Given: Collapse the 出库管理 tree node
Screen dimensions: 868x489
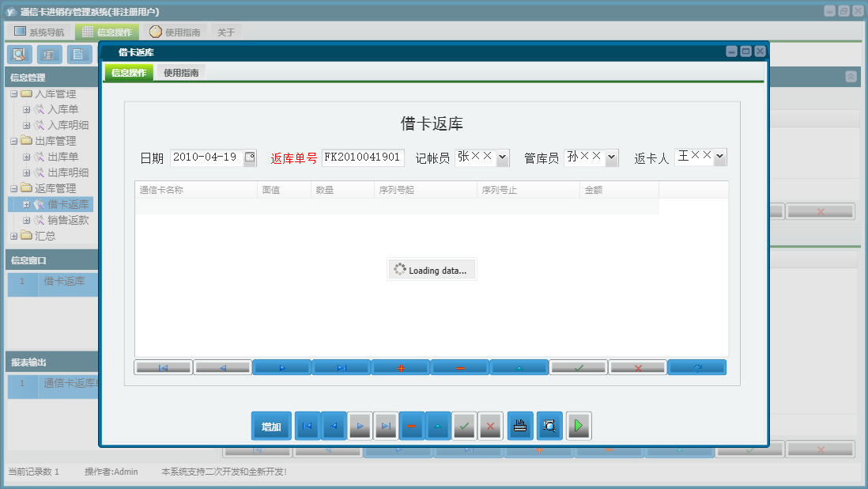Looking at the screenshot, I should tap(14, 141).
